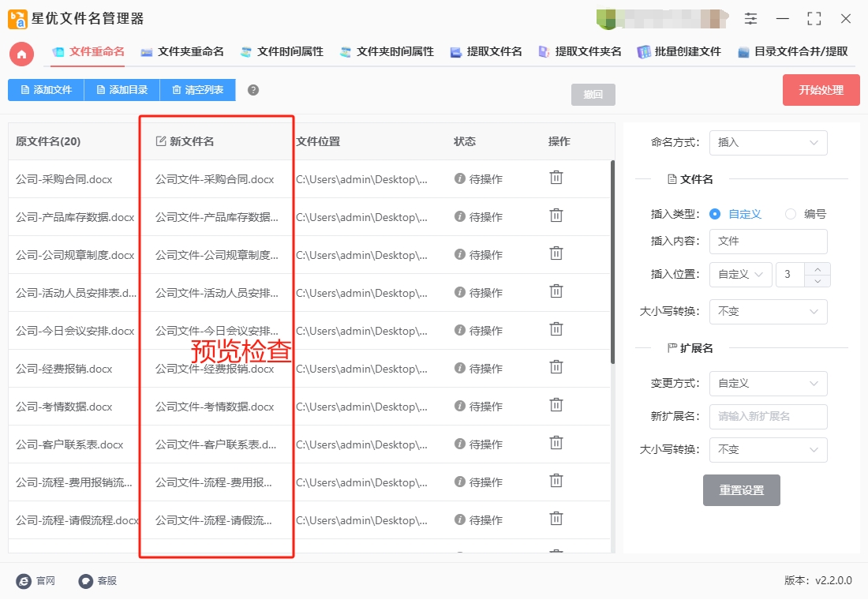Click the version v2.2.0.0 label
The height and width of the screenshot is (600, 868).
click(818, 580)
